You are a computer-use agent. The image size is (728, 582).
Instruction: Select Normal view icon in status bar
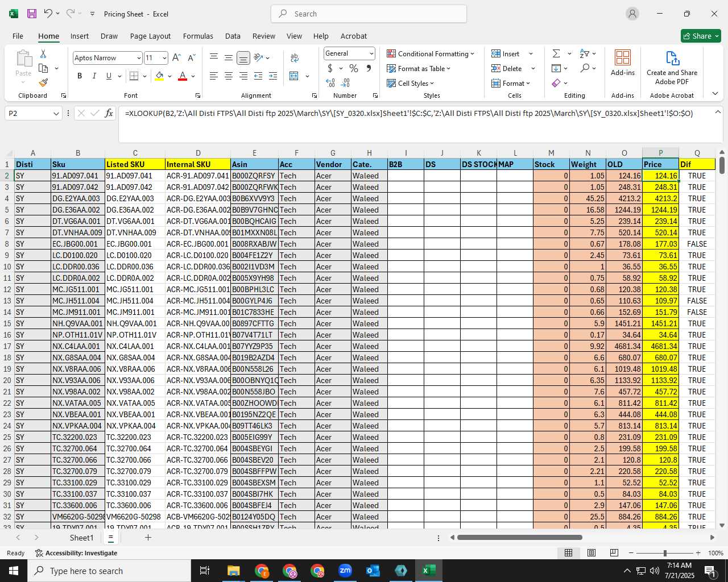point(568,553)
